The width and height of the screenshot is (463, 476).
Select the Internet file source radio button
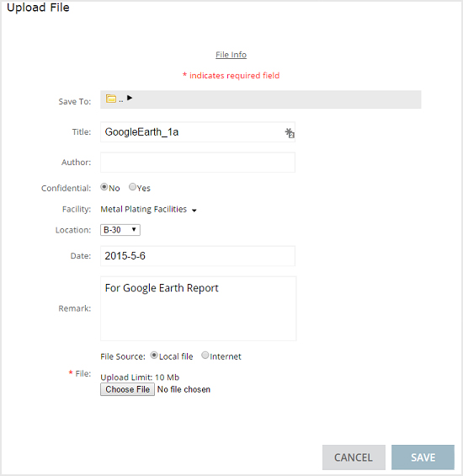click(x=205, y=356)
